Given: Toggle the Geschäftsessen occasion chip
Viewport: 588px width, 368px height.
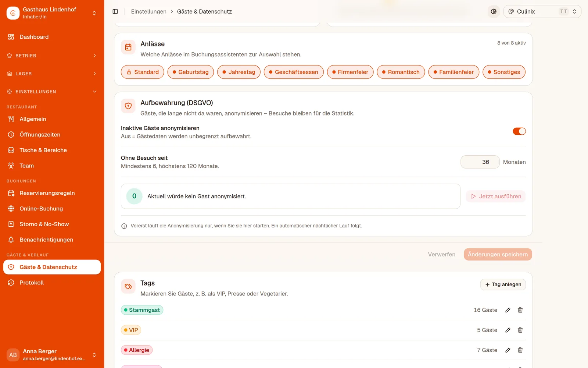Looking at the screenshot, I should coord(294,72).
